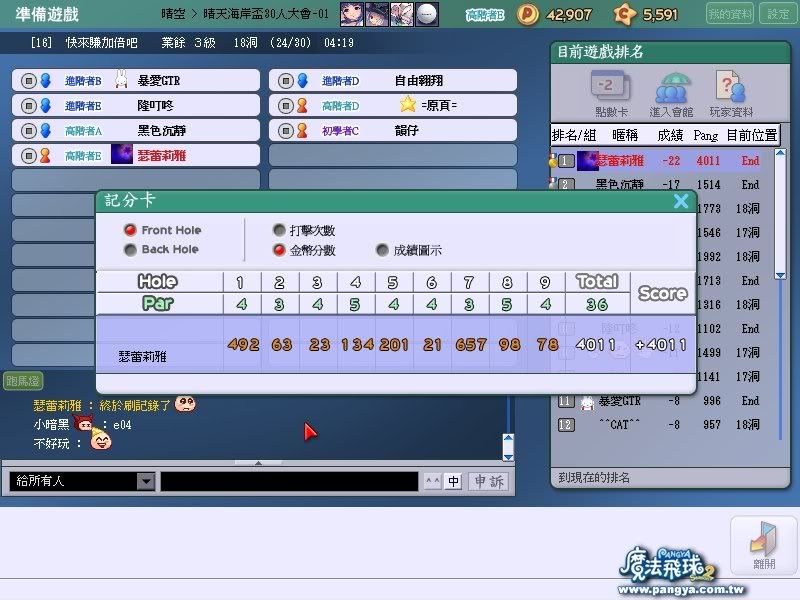Select 瑟蕾莉雅 rank 1 row in ranking
This screenshot has height=600, width=800.
(662, 161)
